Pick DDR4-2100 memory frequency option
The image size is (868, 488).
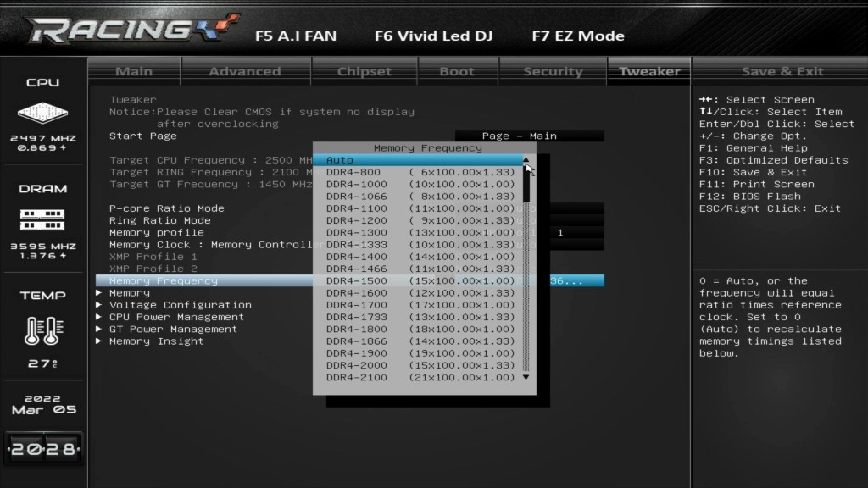coord(420,378)
